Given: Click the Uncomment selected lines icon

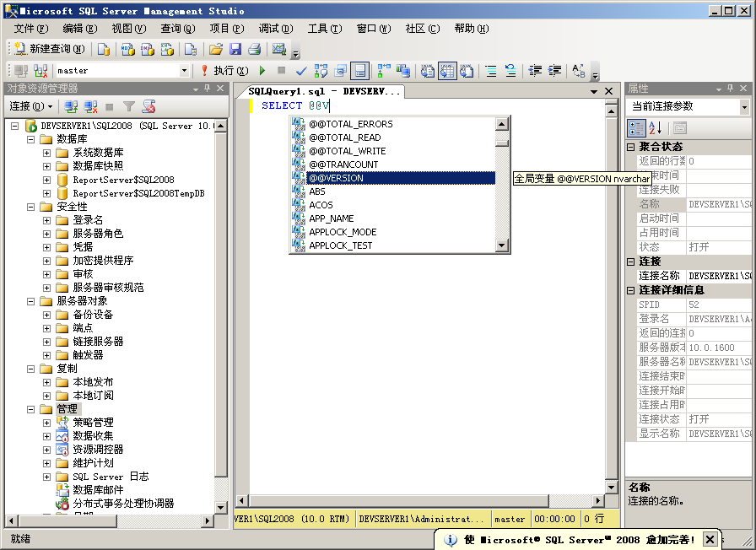Looking at the screenshot, I should (x=510, y=72).
